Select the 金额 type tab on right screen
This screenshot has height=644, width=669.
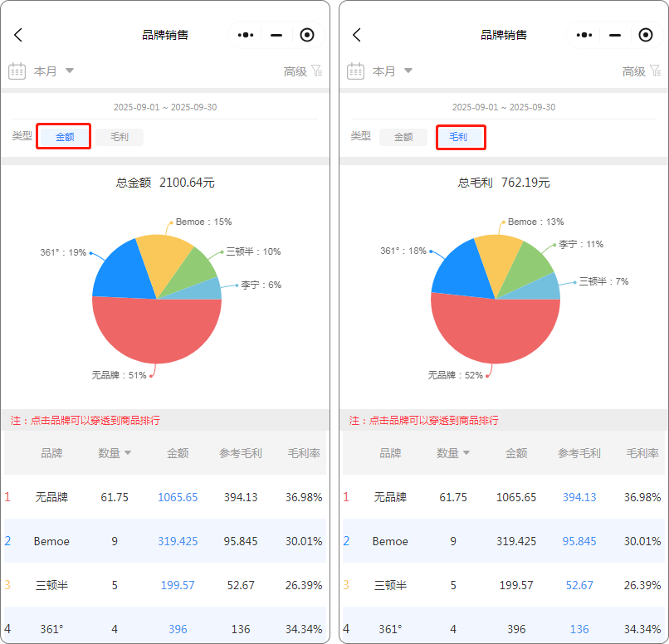pos(403,137)
